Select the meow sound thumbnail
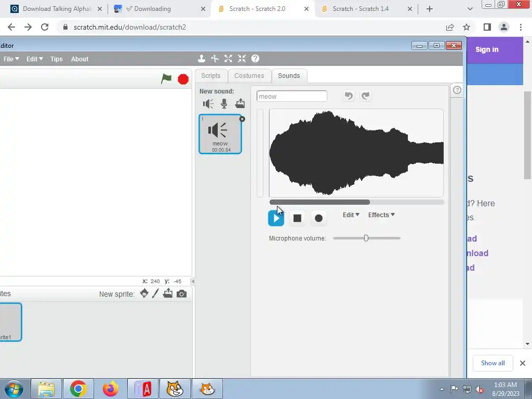 tap(220, 134)
